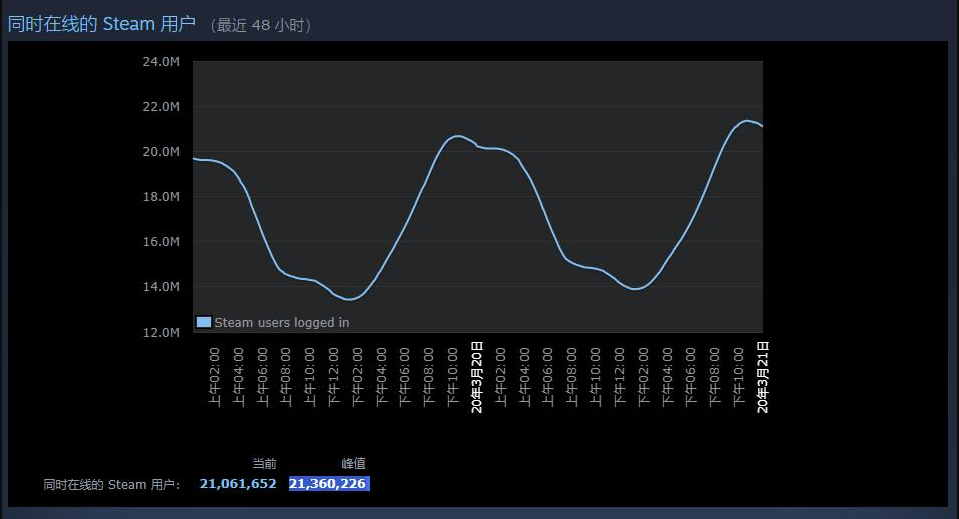Click the 22.0M y-axis label
959x519 pixels.
click(x=161, y=106)
